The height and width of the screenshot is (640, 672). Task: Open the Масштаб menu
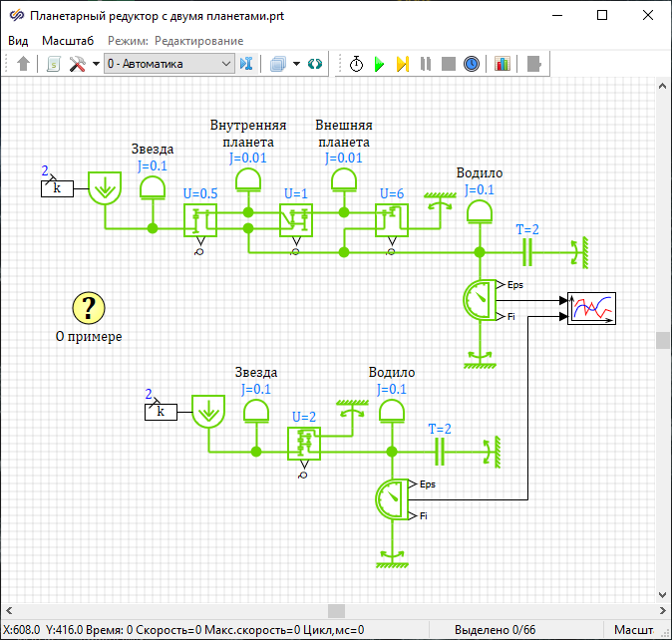coord(68,41)
